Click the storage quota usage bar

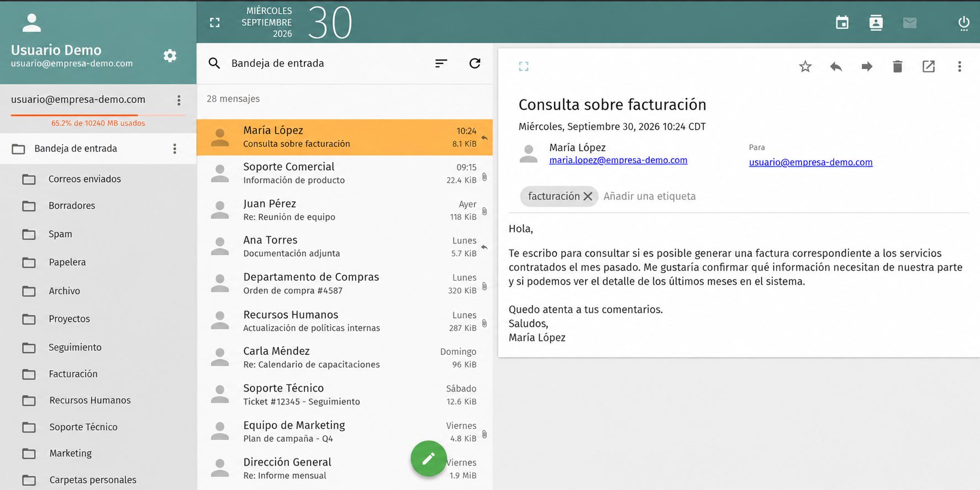tap(98, 115)
